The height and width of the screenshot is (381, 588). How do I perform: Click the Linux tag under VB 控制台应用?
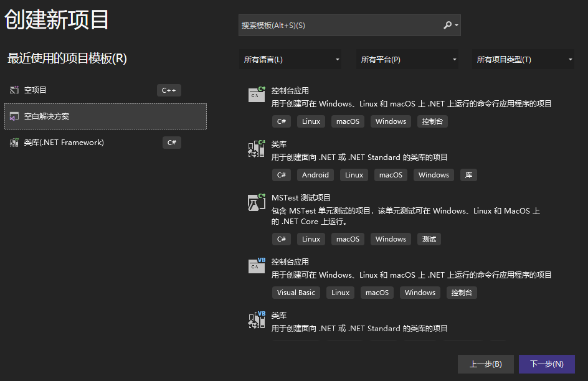pos(340,293)
